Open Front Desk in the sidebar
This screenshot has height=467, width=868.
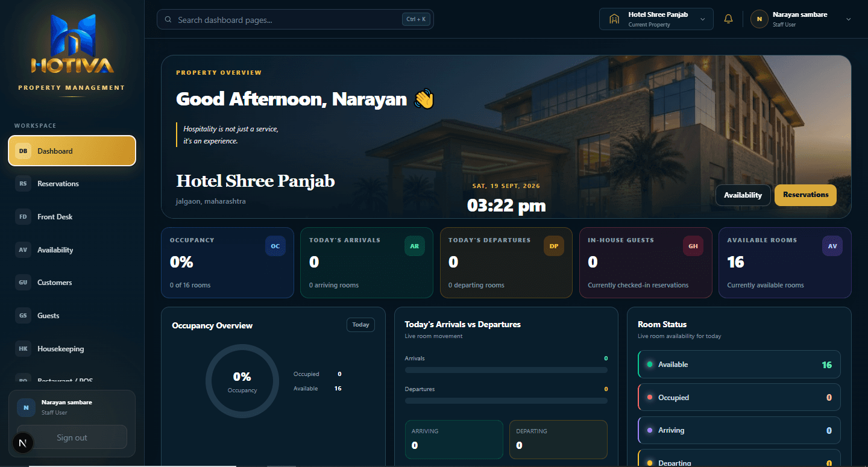(72, 217)
